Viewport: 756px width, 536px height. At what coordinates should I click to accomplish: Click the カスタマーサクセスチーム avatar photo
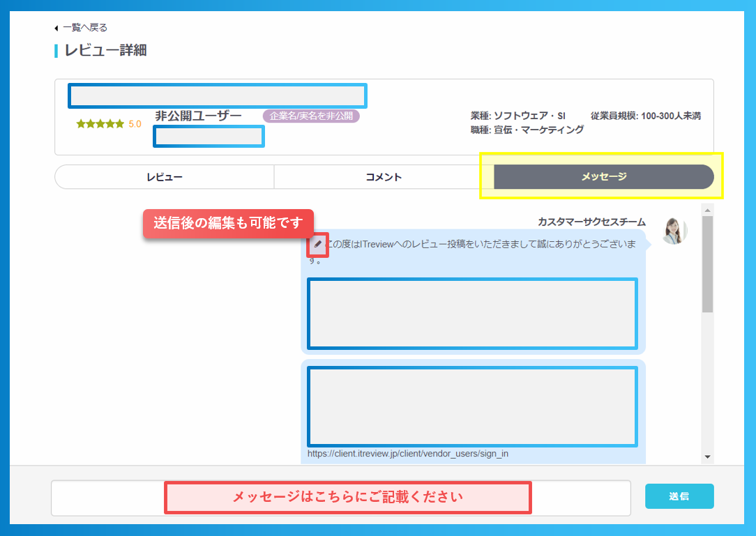[x=673, y=231]
